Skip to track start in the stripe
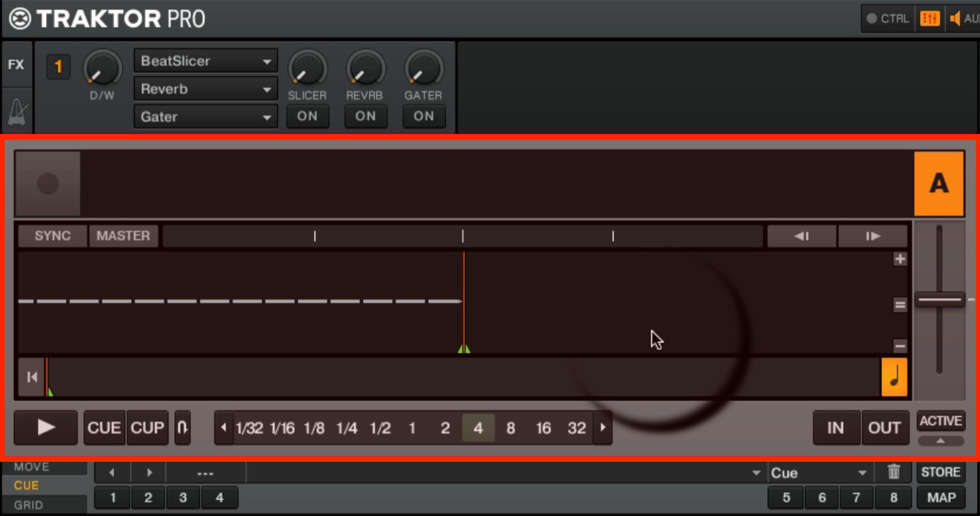 [x=31, y=377]
